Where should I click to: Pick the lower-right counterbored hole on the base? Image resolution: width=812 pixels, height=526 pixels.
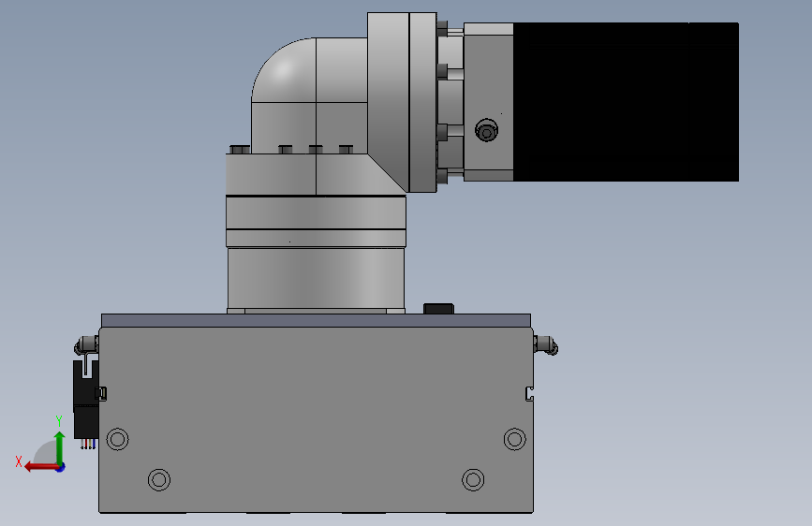473,480
